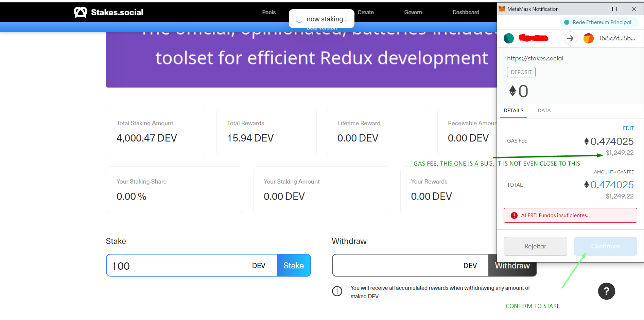Click the now staking... notification toast
Image resolution: width=644 pixels, height=320 pixels.
[321, 19]
